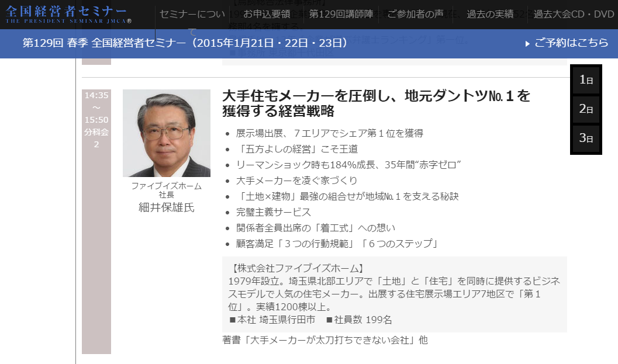This screenshot has height=364, width=618.
Task: Click the arrow icon beside ご予約はこちら
Action: click(x=527, y=43)
